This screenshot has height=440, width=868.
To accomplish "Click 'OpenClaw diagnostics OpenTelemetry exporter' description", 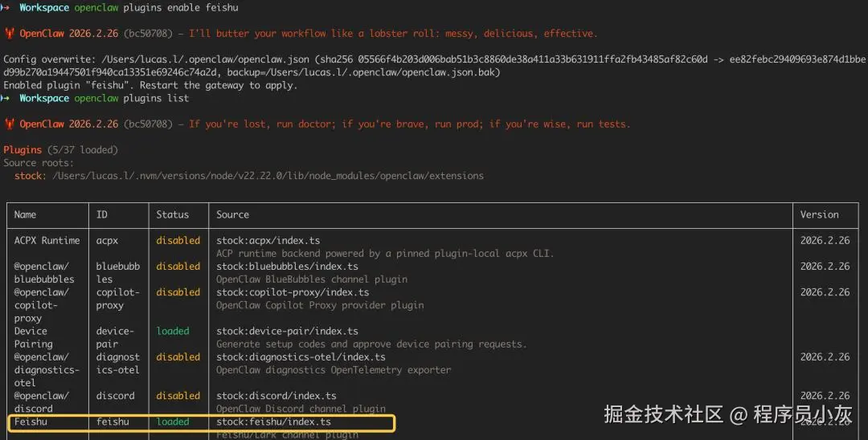I will point(334,370).
